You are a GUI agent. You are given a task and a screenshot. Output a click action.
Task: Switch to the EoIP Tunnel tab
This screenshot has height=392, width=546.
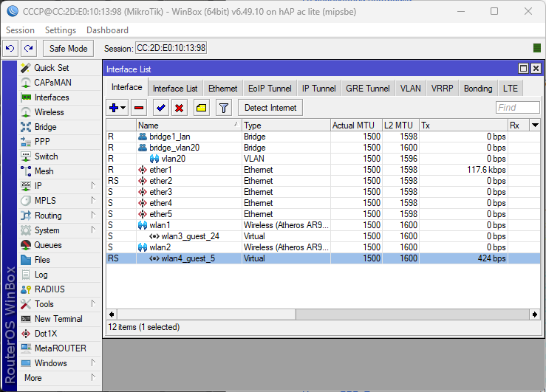click(270, 89)
